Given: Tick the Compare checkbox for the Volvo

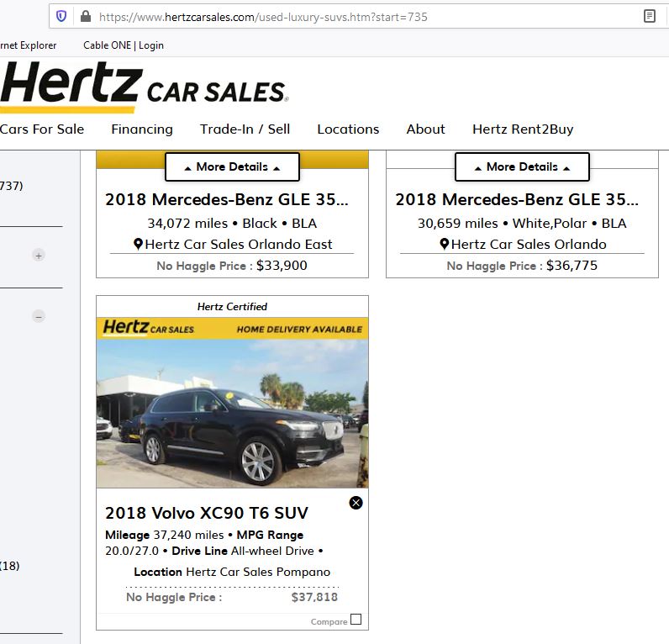Looking at the screenshot, I should [356, 620].
